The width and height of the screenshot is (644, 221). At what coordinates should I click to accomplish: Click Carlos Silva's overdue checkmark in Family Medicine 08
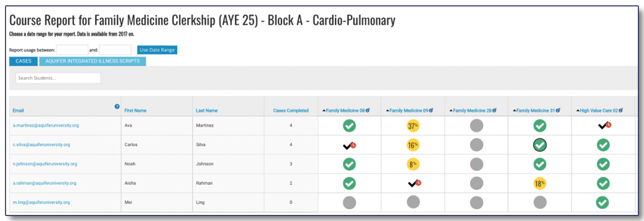click(x=349, y=146)
